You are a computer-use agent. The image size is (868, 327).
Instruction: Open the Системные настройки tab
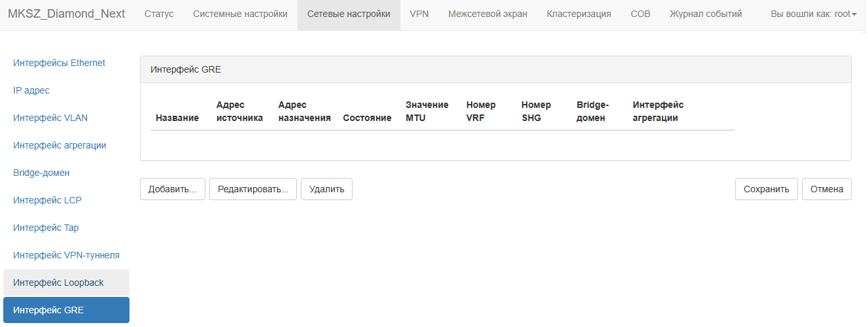[240, 14]
